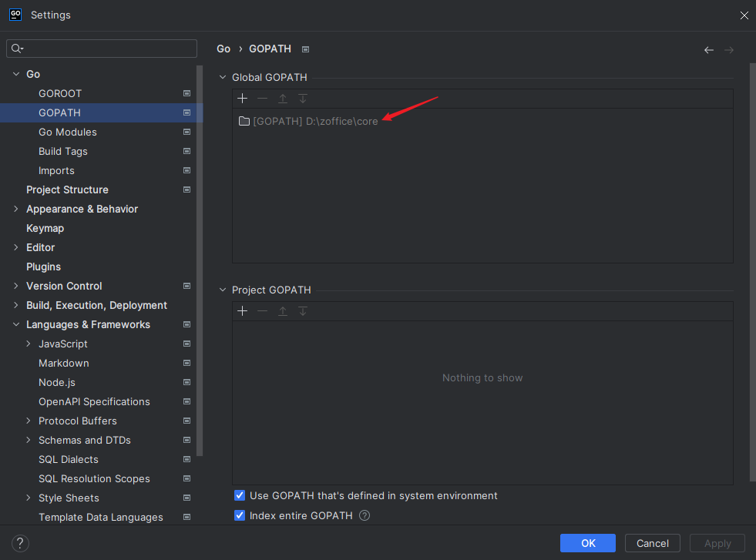Click the project-level icon beside GOPATH breadcrumb
The height and width of the screenshot is (560, 756).
coord(306,49)
